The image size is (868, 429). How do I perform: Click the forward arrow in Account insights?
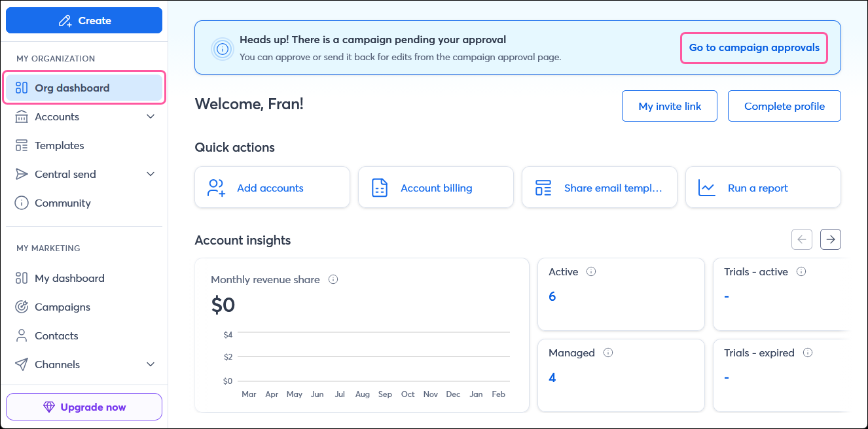(830, 239)
